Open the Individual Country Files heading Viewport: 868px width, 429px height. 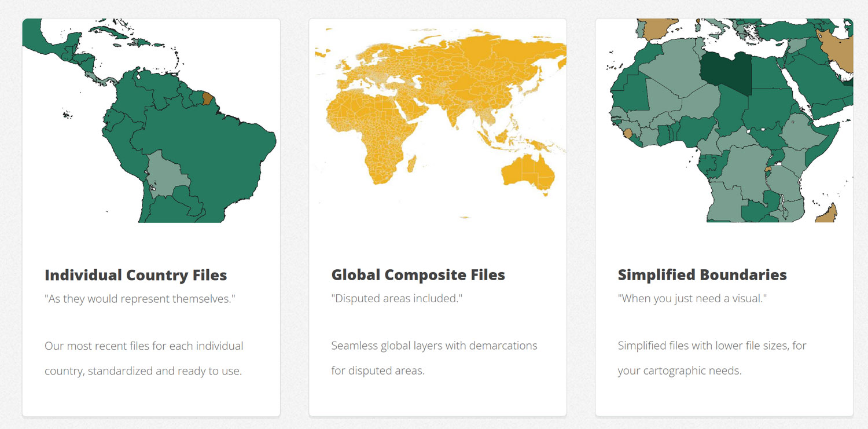coord(135,275)
